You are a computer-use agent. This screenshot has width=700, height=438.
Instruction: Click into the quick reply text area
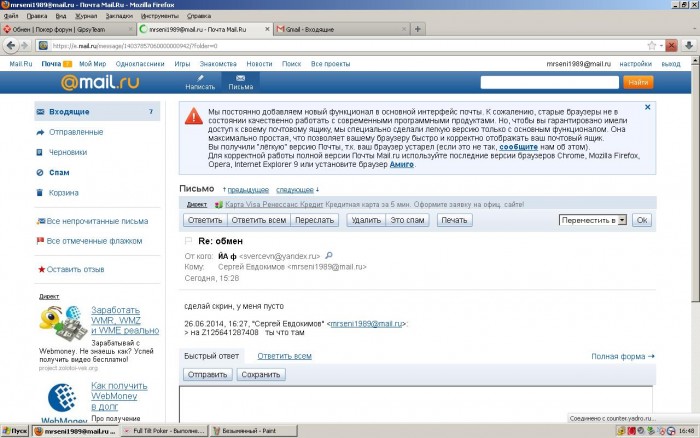tap(416, 404)
